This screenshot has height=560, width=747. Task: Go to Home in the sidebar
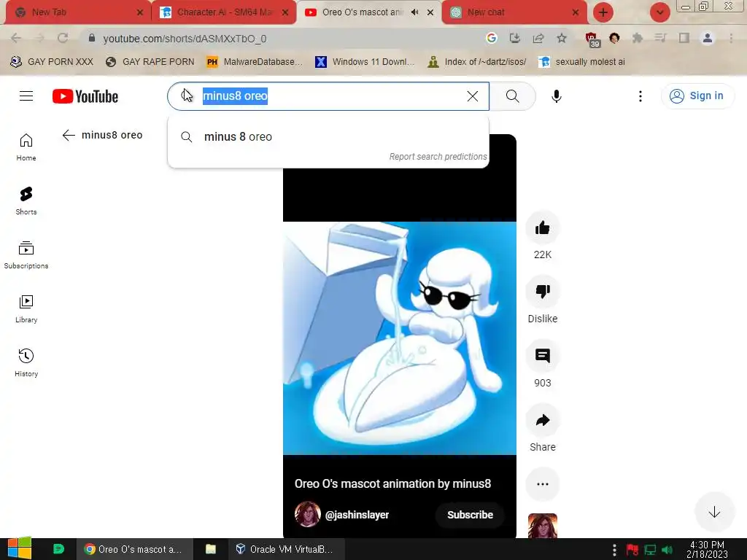point(26,147)
